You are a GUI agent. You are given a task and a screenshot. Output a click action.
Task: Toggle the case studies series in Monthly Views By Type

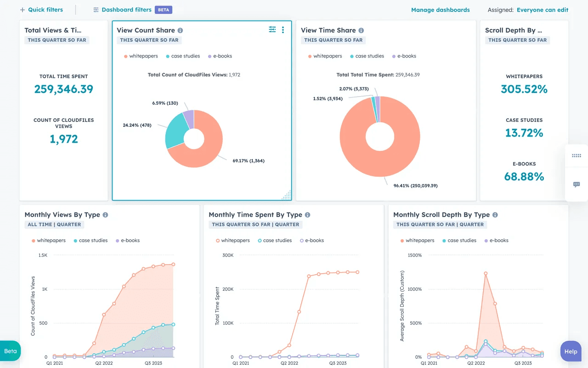point(90,240)
